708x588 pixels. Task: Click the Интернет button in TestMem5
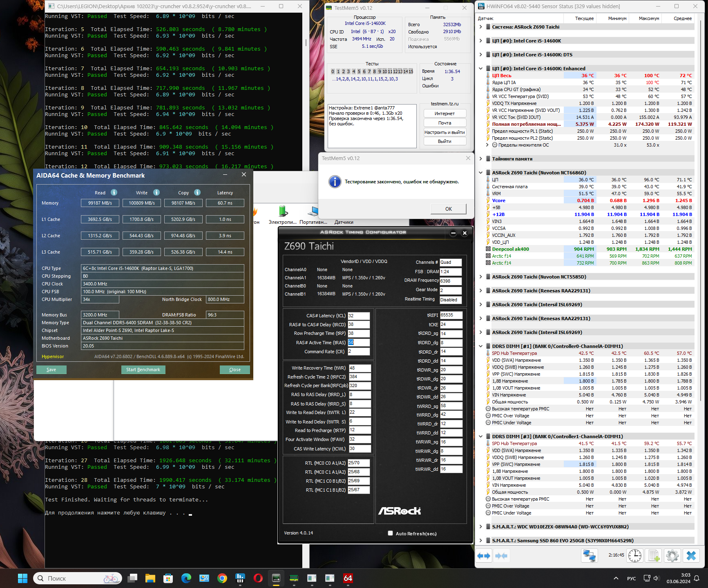pos(444,114)
